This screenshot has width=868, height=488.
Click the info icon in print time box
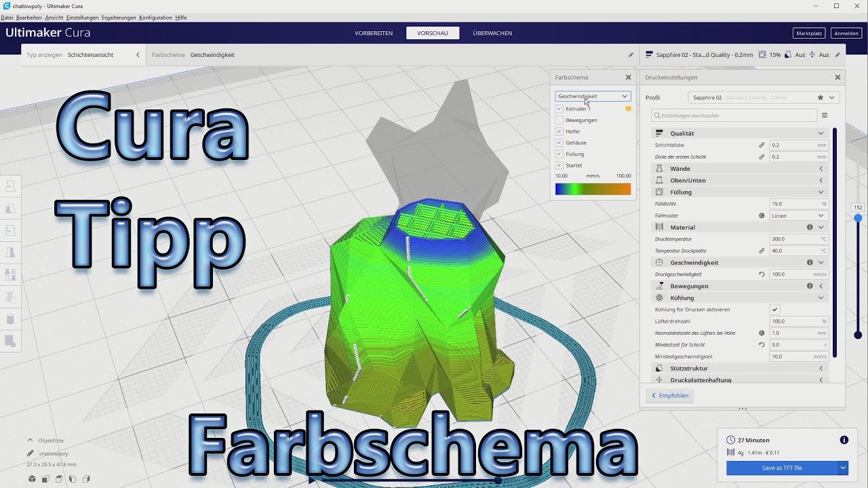(844, 440)
